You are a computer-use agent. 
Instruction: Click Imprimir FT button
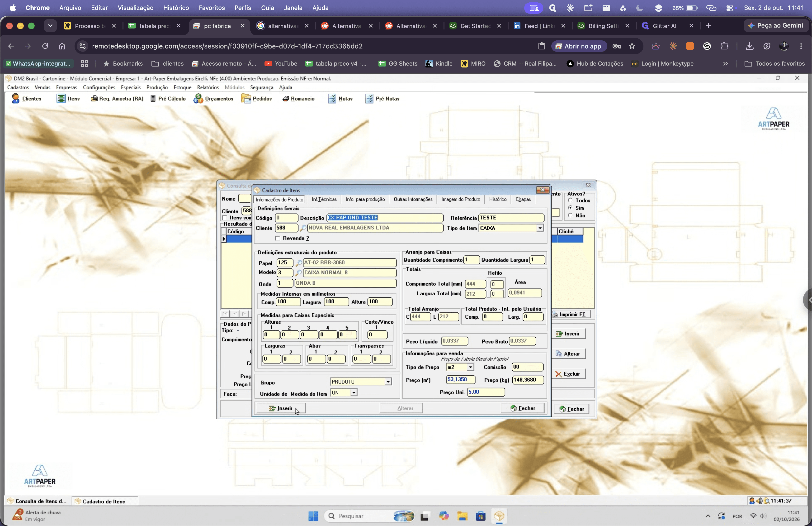pos(571,315)
